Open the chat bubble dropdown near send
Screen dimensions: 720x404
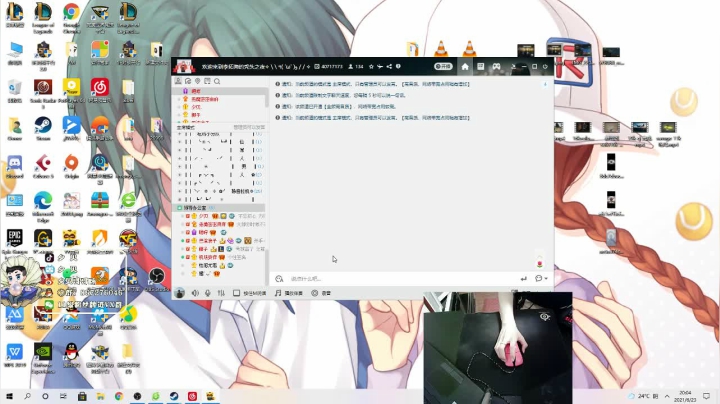[x=541, y=279]
